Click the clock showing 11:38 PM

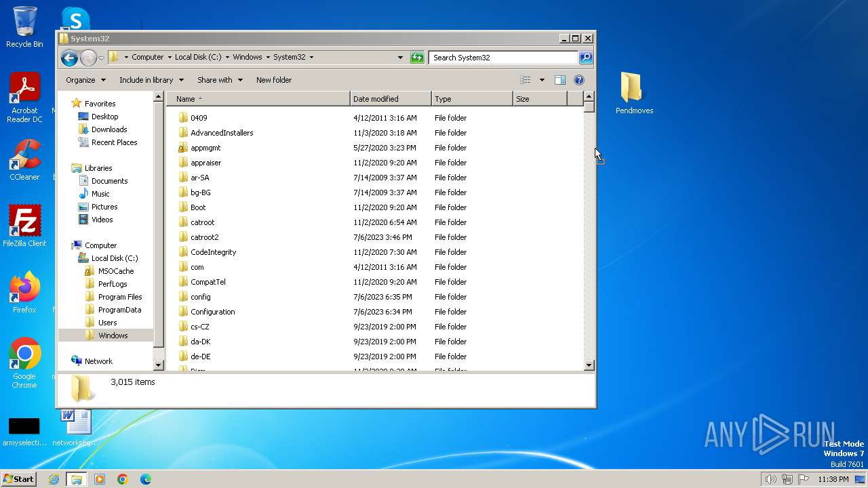tap(833, 479)
